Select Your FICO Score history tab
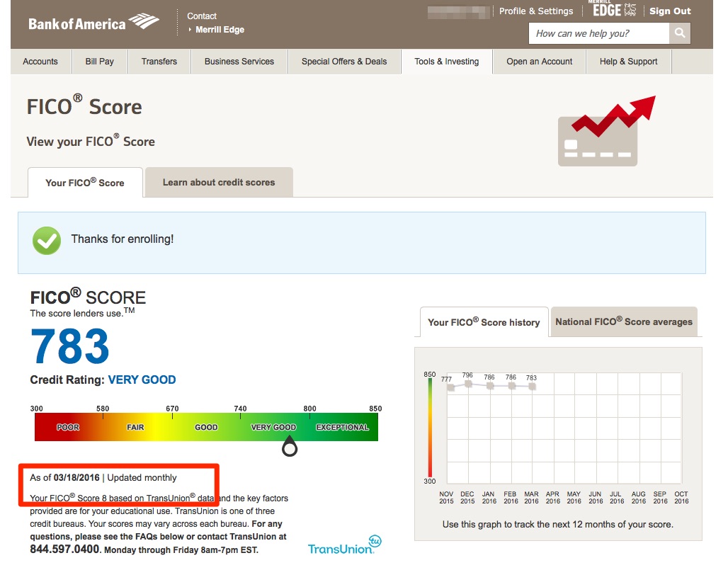The width and height of the screenshot is (728, 570). 484,322
